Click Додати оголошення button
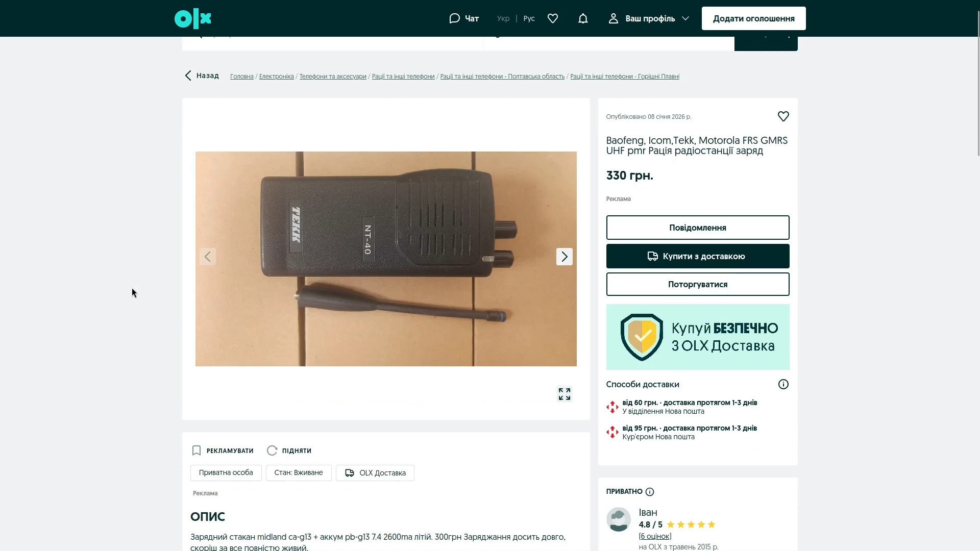The width and height of the screenshot is (980, 551). pyautogui.click(x=753, y=19)
